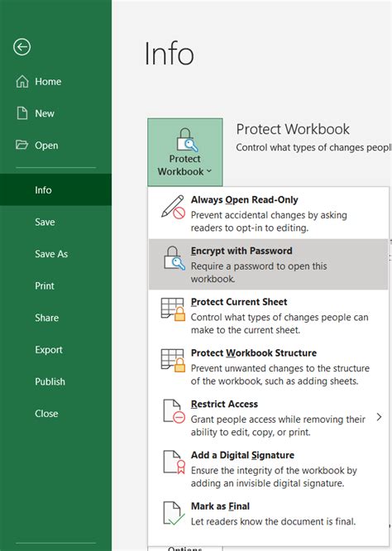Click the Open folder icon
392x551 pixels.
pyautogui.click(x=22, y=145)
